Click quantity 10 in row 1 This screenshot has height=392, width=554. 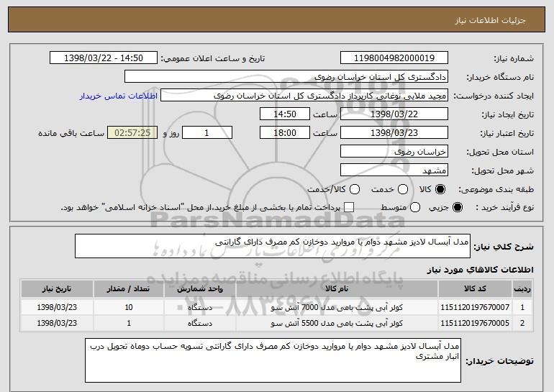(x=129, y=307)
